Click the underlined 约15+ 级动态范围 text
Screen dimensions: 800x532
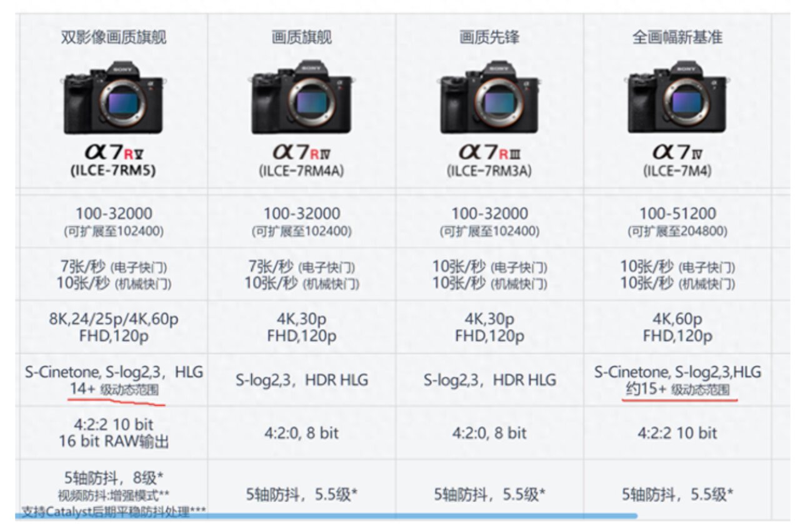[x=678, y=390]
